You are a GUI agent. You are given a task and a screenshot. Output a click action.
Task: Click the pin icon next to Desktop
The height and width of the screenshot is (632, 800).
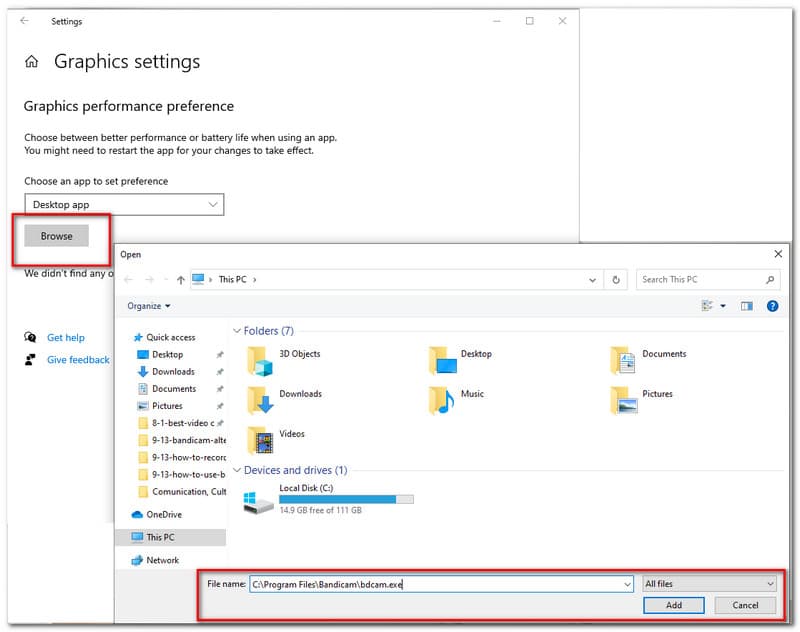[220, 355]
